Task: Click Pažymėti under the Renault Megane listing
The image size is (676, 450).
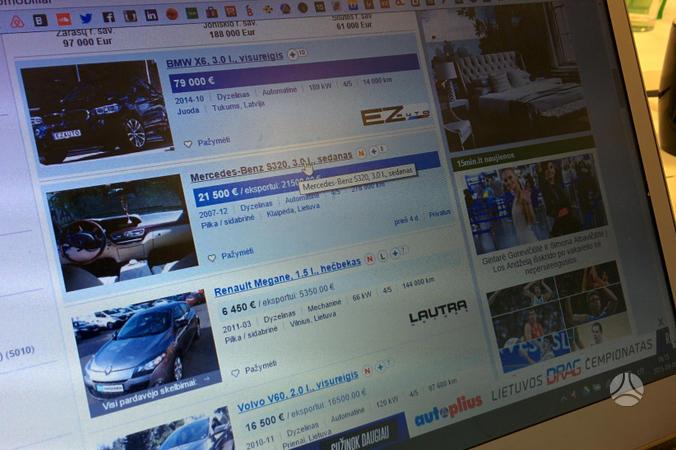Action: 261,369
